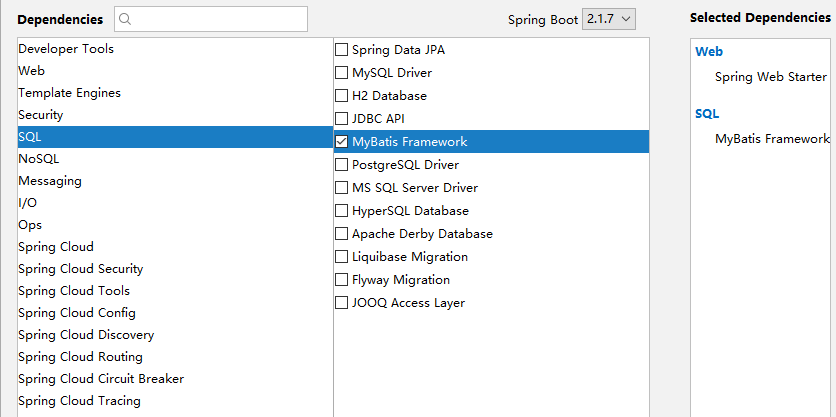Screen dimensions: 836x417
Task: Select the Apache Derby Database checkbox
Action: click(341, 234)
